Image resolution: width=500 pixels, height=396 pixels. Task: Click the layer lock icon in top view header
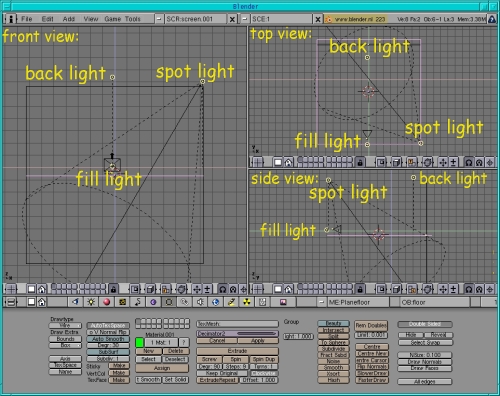coord(360,162)
